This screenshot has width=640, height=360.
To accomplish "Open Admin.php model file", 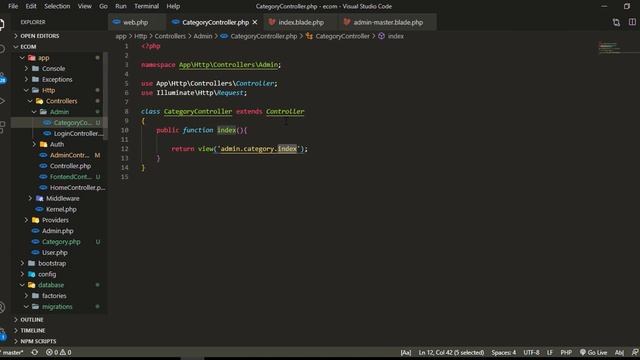I will point(58,231).
